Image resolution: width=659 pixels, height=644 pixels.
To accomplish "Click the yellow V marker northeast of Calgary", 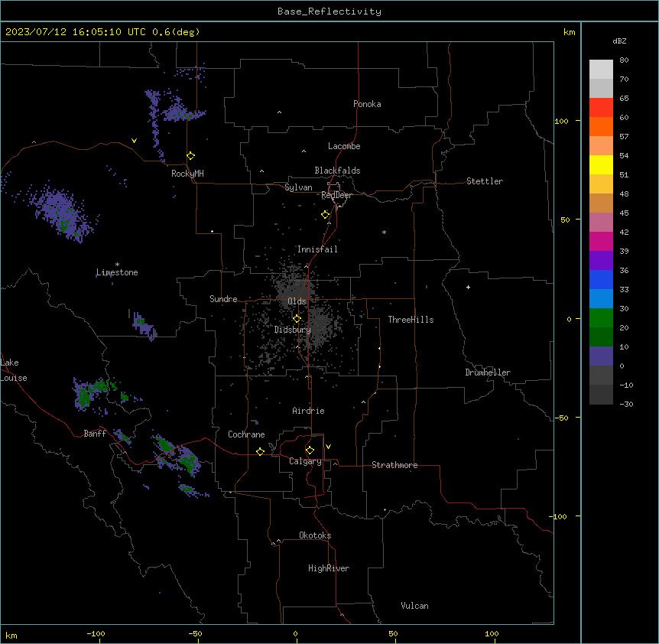I will (x=328, y=447).
